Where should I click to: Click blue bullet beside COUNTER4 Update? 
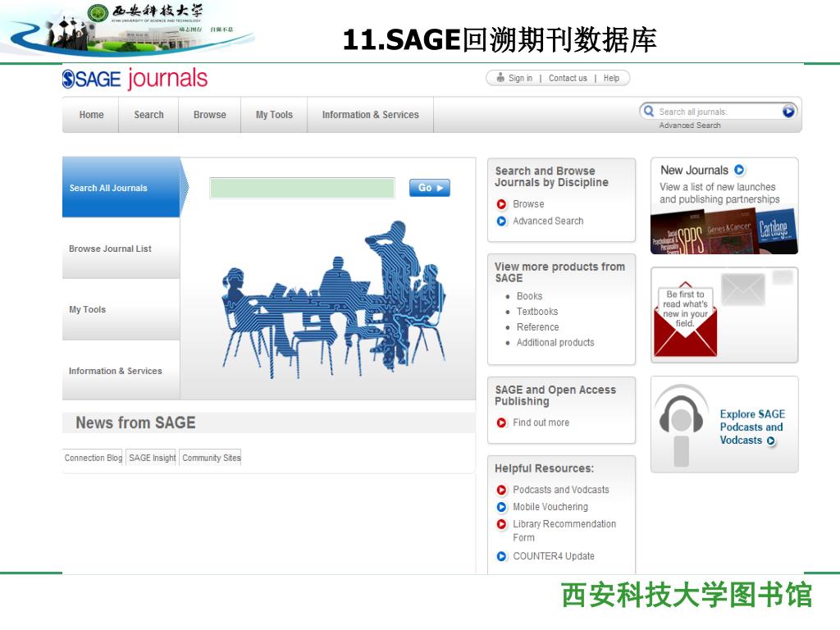pos(501,556)
